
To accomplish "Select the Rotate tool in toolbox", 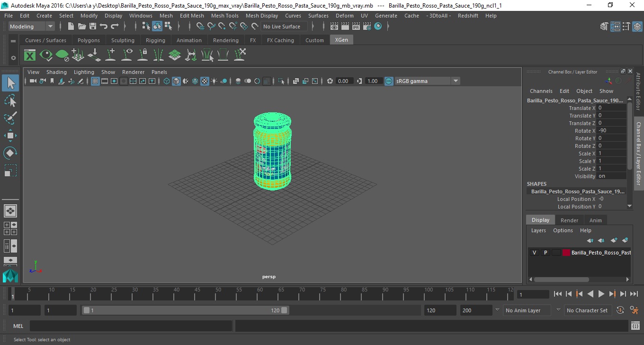I will click(10, 153).
